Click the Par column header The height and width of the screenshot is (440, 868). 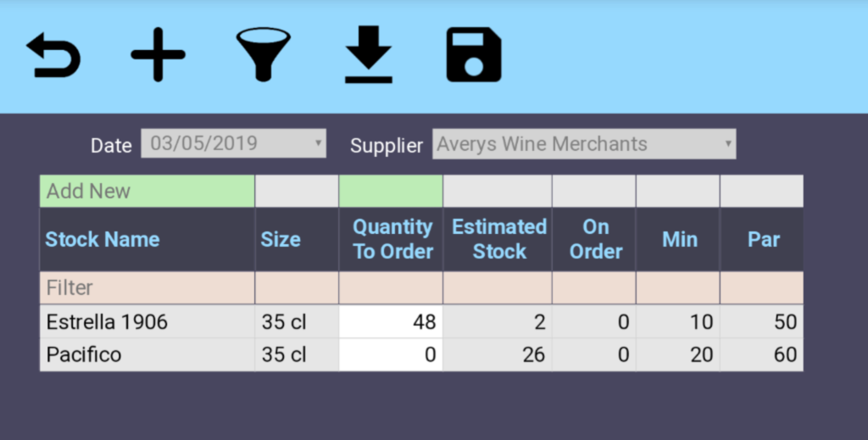[x=763, y=240]
